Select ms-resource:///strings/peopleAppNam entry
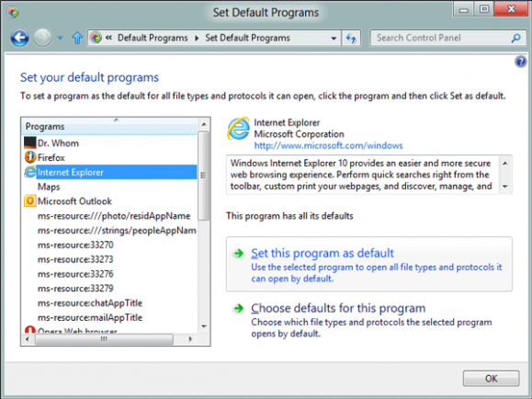 (x=117, y=230)
